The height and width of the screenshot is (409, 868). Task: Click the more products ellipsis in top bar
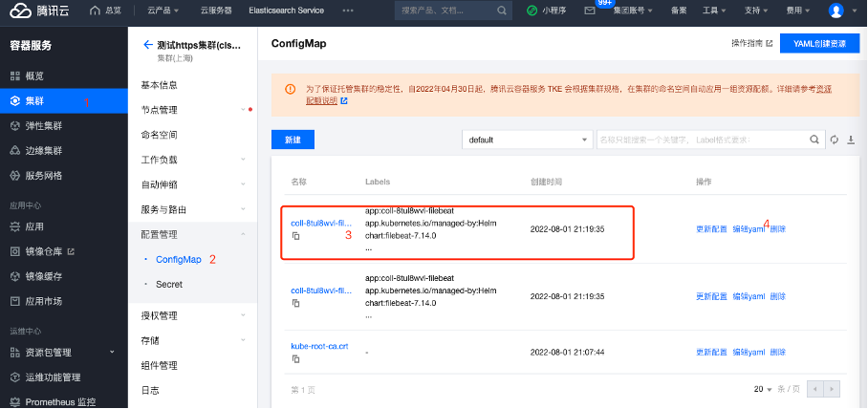pyautogui.click(x=348, y=11)
